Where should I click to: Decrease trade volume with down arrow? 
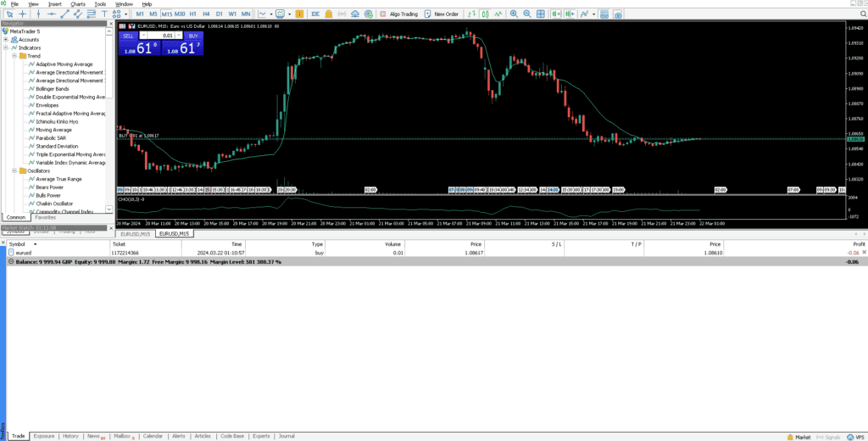pos(143,36)
